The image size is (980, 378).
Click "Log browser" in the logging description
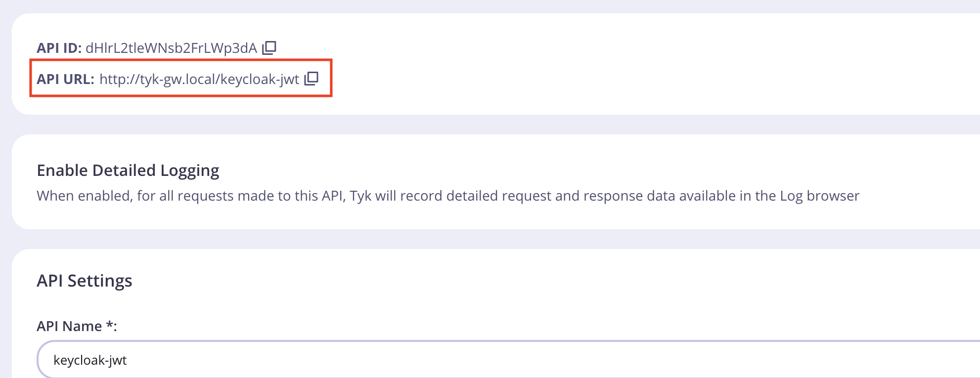tap(819, 196)
